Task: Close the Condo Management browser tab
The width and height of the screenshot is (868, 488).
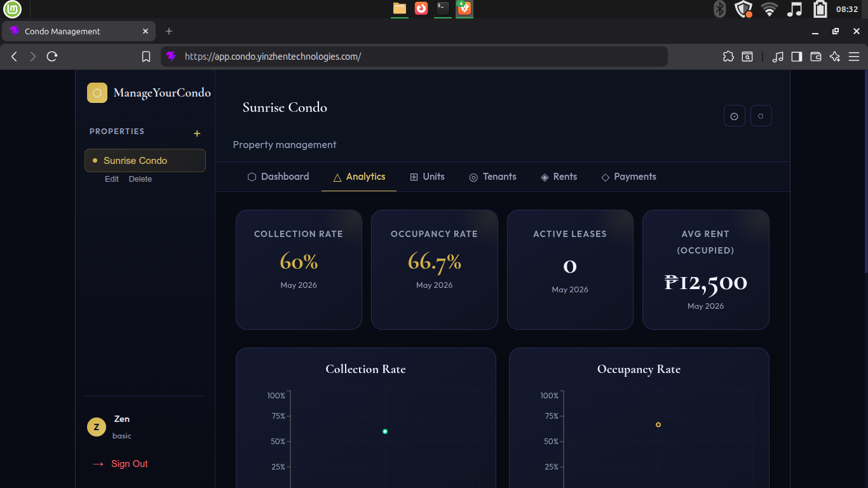Action: [x=146, y=31]
